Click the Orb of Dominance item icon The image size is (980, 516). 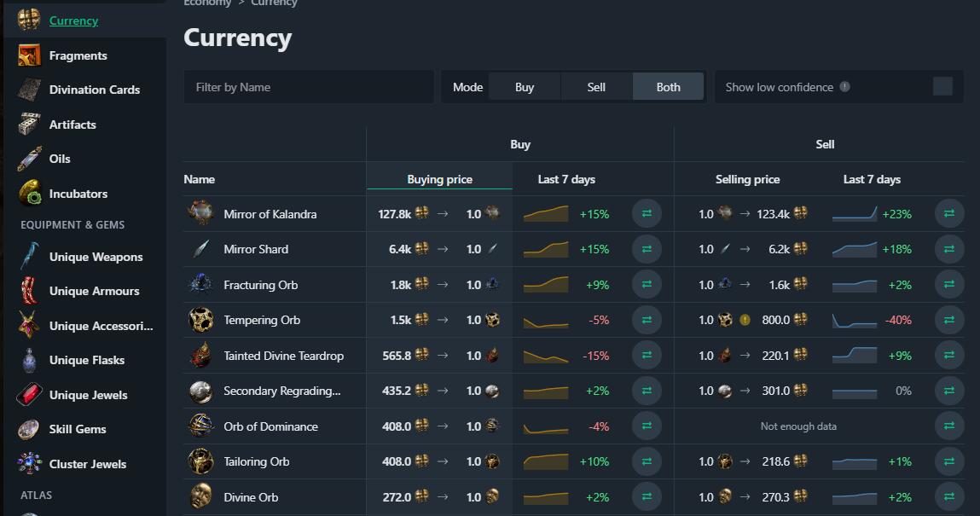201,426
